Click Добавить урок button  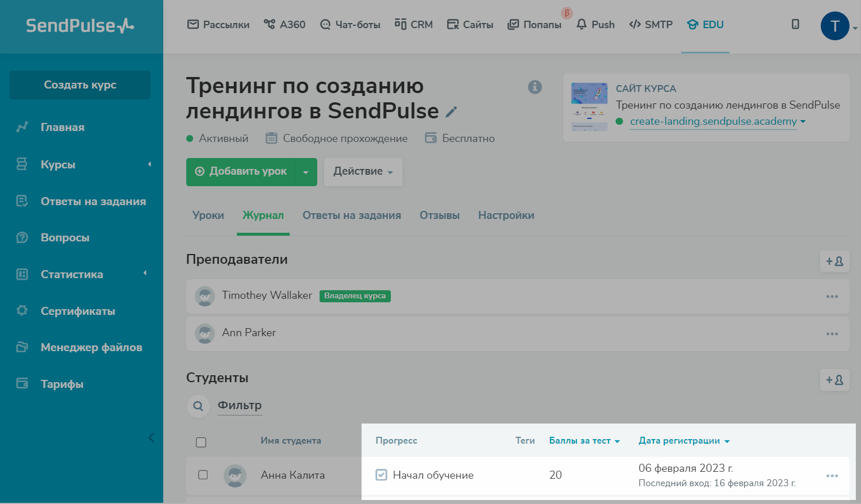point(241,172)
